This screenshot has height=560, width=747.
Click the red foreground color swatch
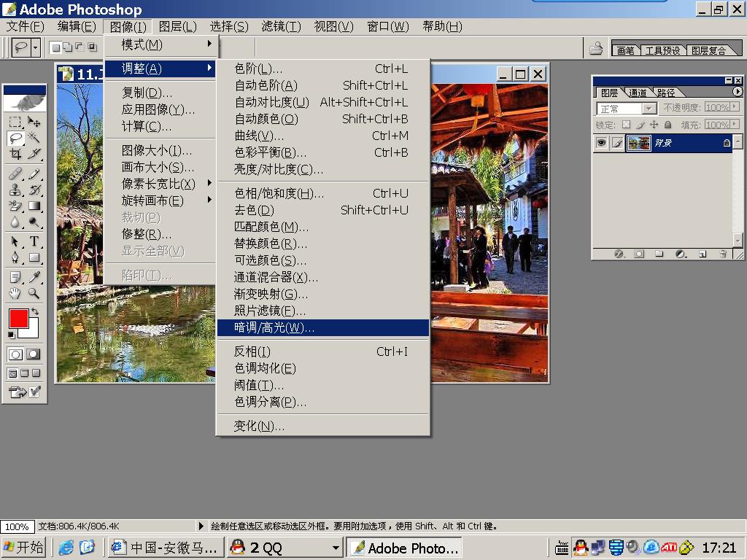(x=18, y=319)
